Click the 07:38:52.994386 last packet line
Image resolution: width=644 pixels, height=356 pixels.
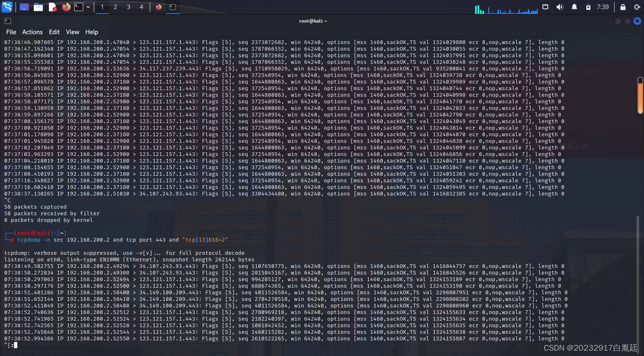pos(284,339)
